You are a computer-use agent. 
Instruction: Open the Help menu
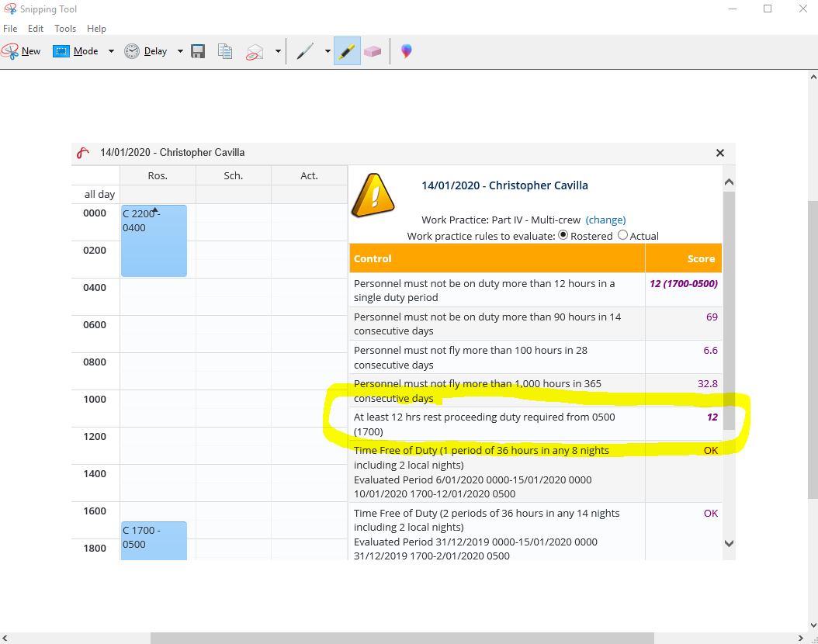[x=96, y=29]
